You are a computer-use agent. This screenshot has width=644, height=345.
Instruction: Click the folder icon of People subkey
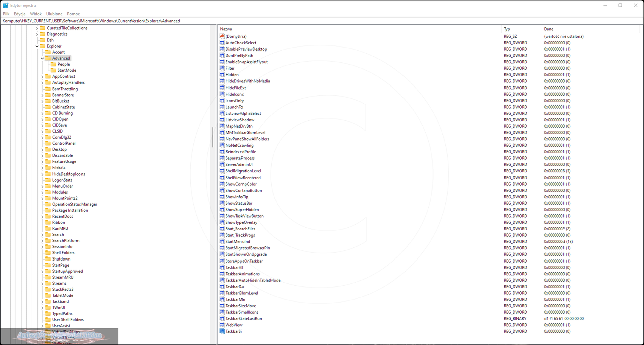53,64
